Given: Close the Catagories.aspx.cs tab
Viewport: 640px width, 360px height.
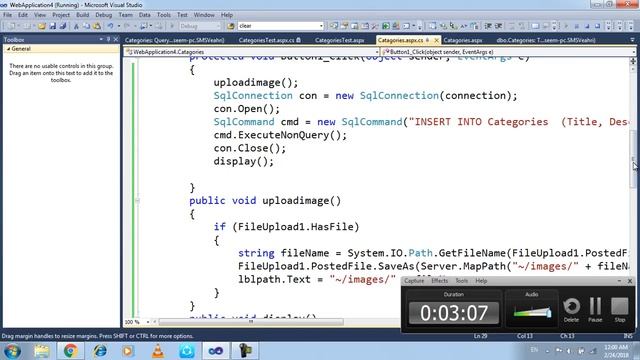Looking at the screenshot, I should click(436, 40).
